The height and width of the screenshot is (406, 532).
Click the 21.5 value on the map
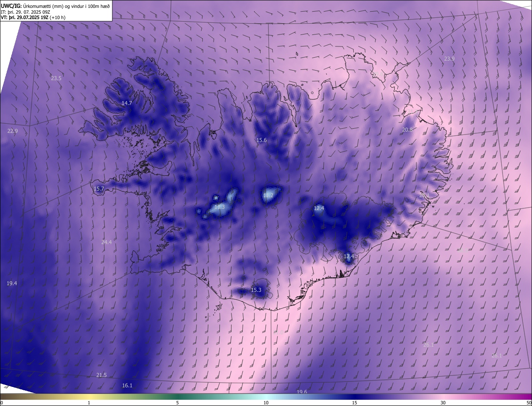point(101,375)
